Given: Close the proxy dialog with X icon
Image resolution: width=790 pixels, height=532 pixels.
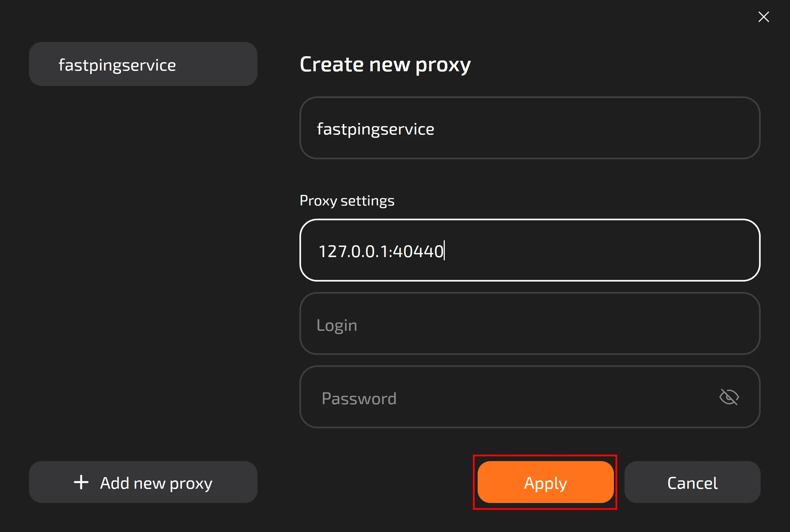Looking at the screenshot, I should [x=763, y=17].
